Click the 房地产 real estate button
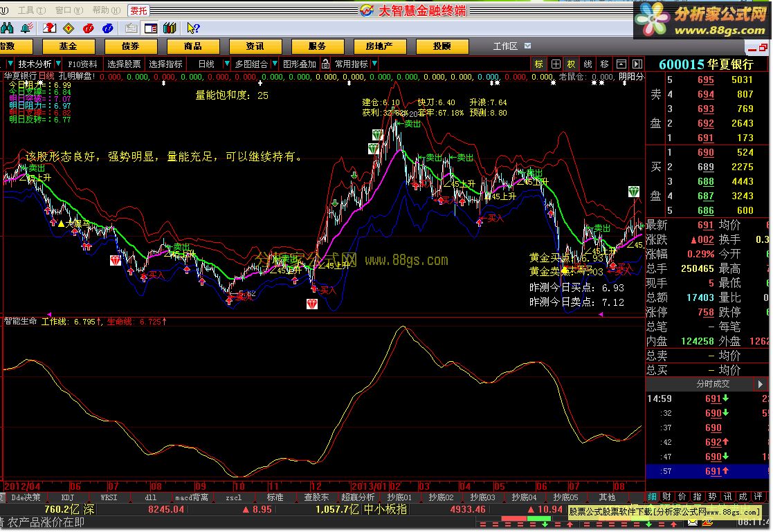The image size is (773, 532). [380, 46]
